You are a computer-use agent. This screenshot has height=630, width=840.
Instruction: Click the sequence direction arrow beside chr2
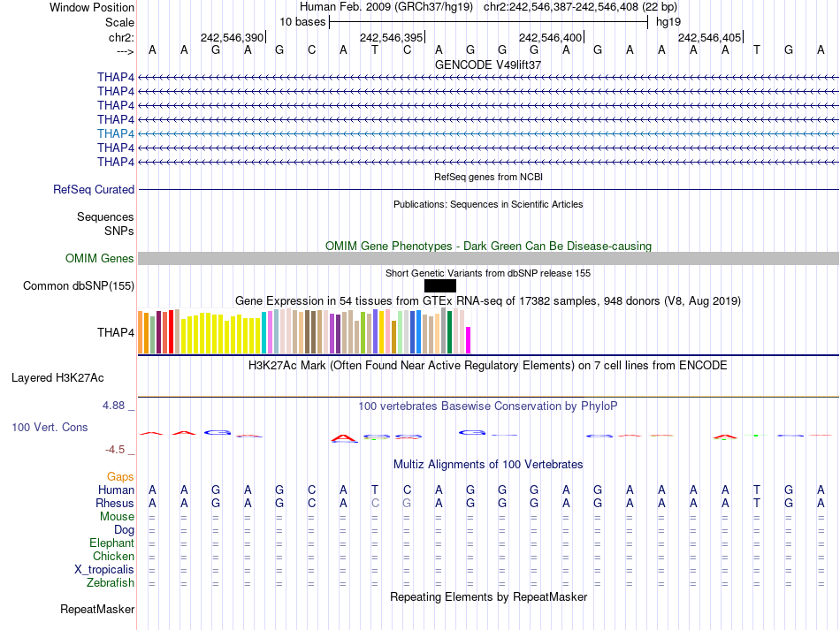[x=125, y=50]
